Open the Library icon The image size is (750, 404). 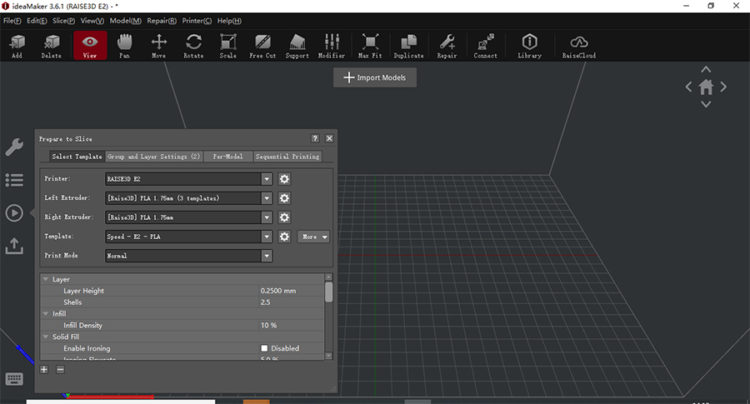[x=529, y=46]
